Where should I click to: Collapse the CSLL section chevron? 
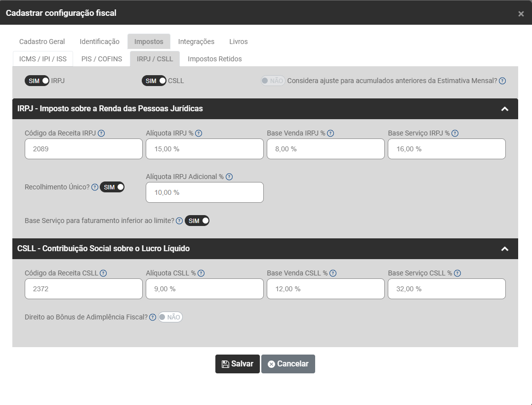[x=504, y=249]
